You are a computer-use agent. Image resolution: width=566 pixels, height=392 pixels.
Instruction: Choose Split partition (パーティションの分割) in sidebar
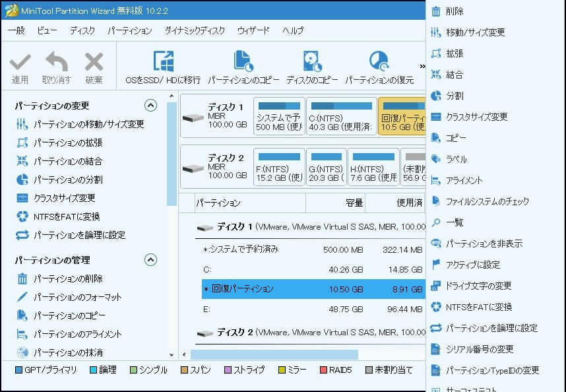pyautogui.click(x=59, y=180)
